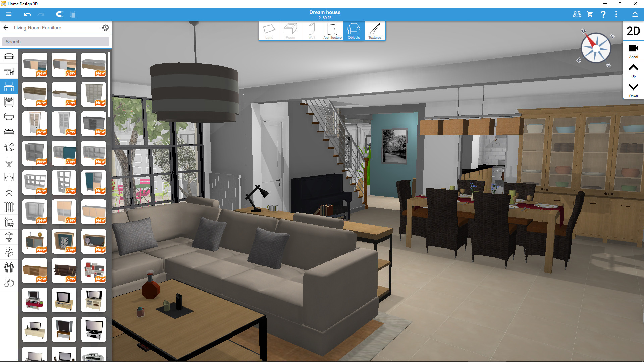Click the 2D view toggle button
This screenshot has height=362, width=644.
(633, 31)
